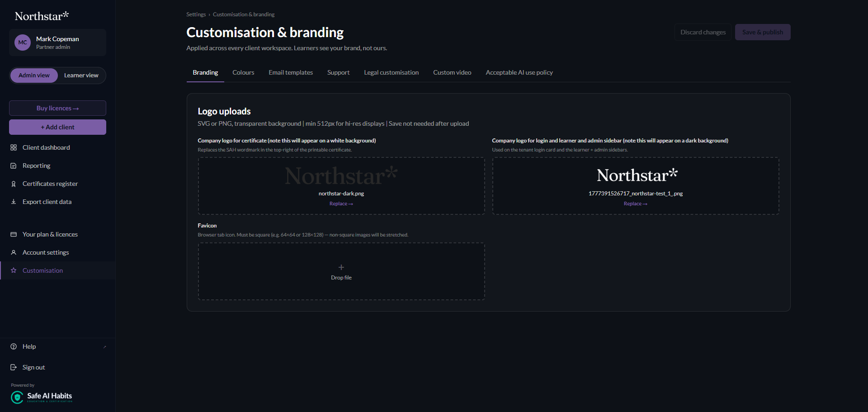
Task: Open the Colours tab
Action: pos(243,72)
